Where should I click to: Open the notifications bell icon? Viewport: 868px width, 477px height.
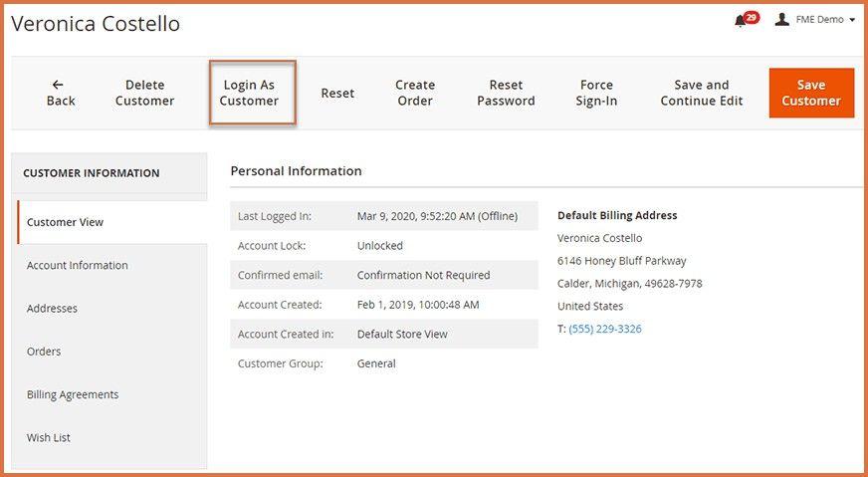pos(741,21)
